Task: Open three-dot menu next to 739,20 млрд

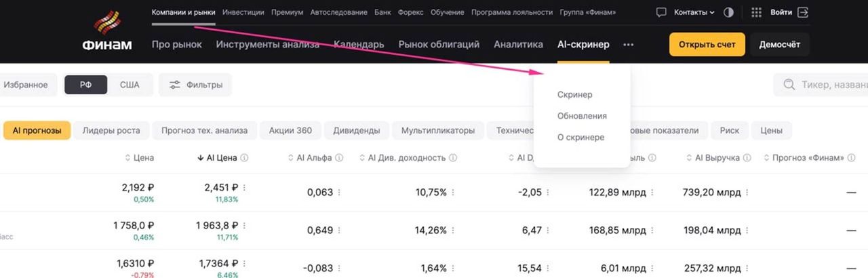Action: pos(747,193)
